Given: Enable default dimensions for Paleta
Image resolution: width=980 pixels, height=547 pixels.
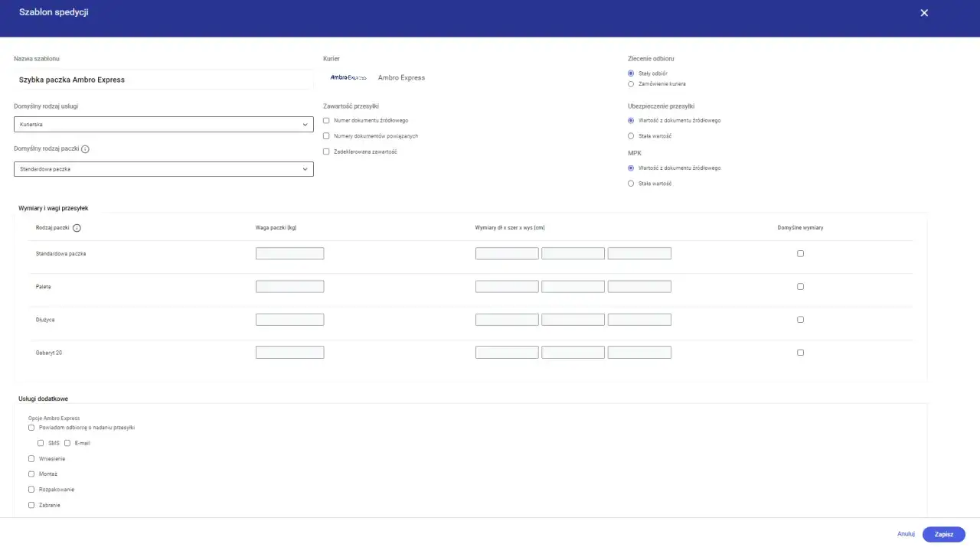Looking at the screenshot, I should (801, 286).
